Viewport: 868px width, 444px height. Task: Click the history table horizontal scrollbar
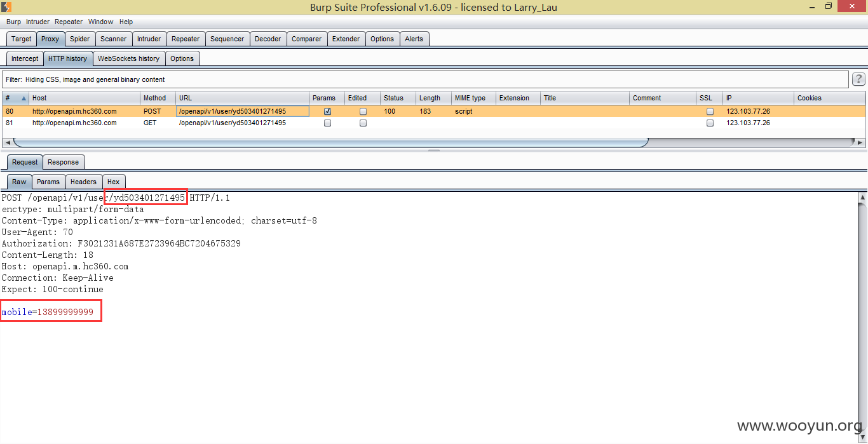pos(330,142)
